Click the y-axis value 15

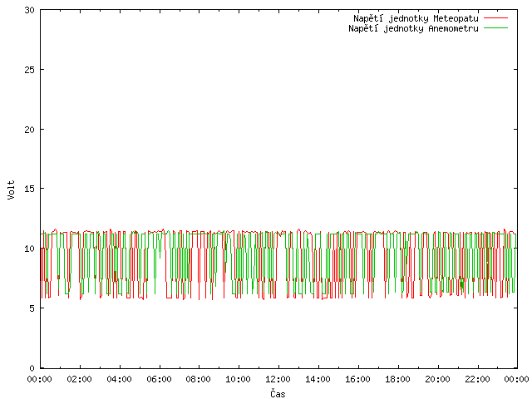[x=30, y=189]
